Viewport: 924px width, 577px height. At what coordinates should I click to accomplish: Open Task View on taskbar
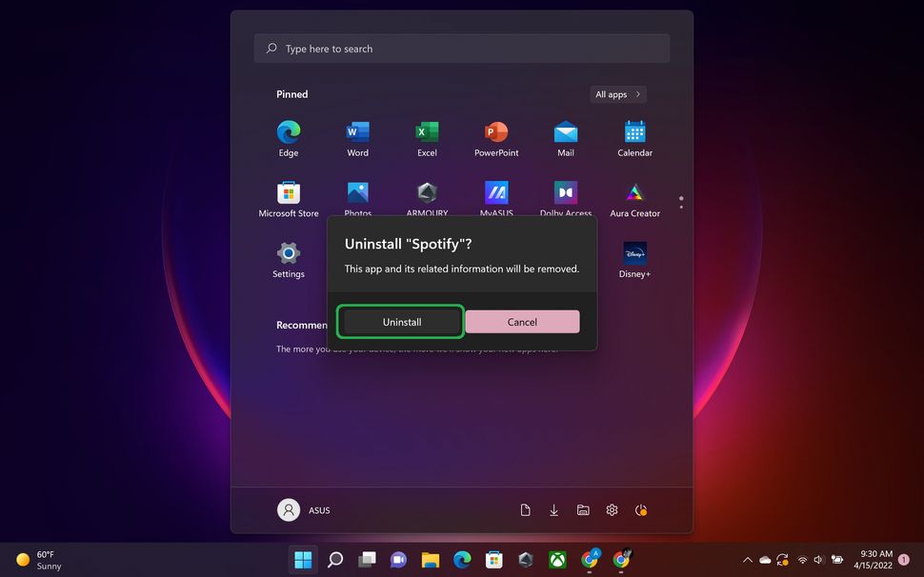pyautogui.click(x=367, y=559)
